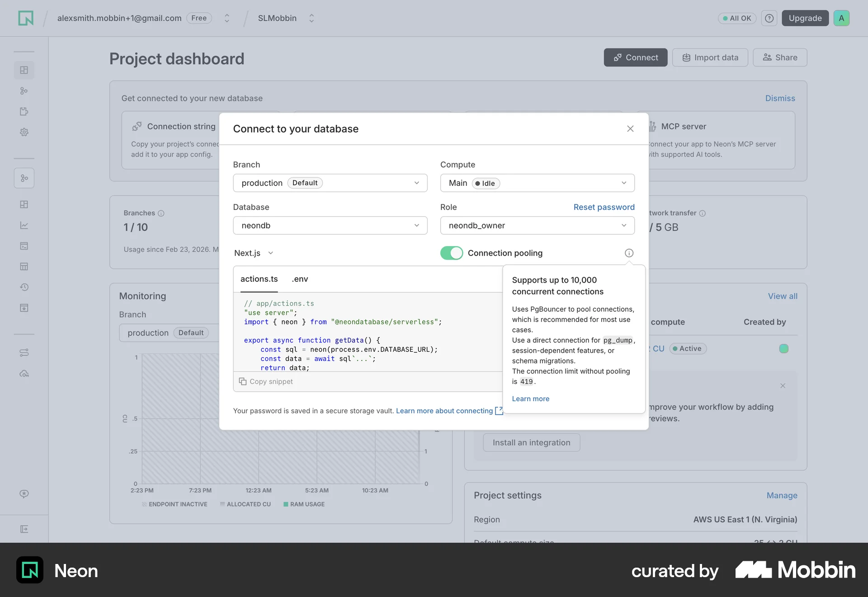The width and height of the screenshot is (868, 597).
Task: Open the cloud with key icon in sidebar
Action: 24,374
